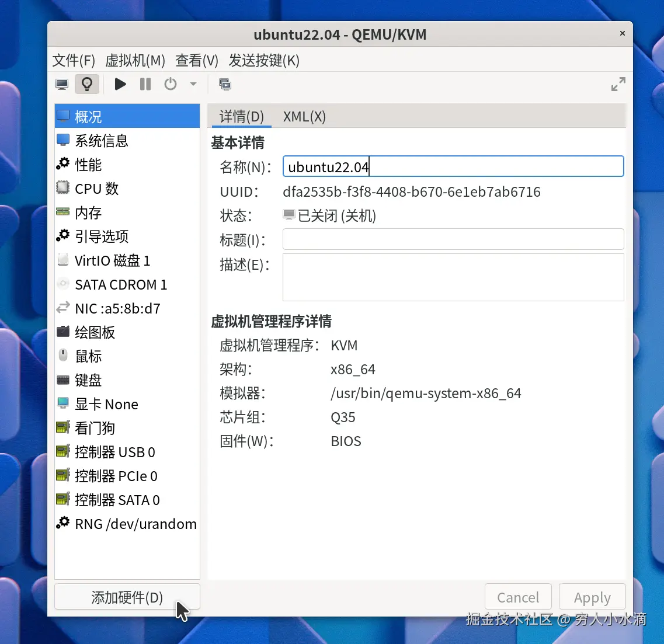Switch to fullscreen mode icon
664x644 pixels.
618,84
